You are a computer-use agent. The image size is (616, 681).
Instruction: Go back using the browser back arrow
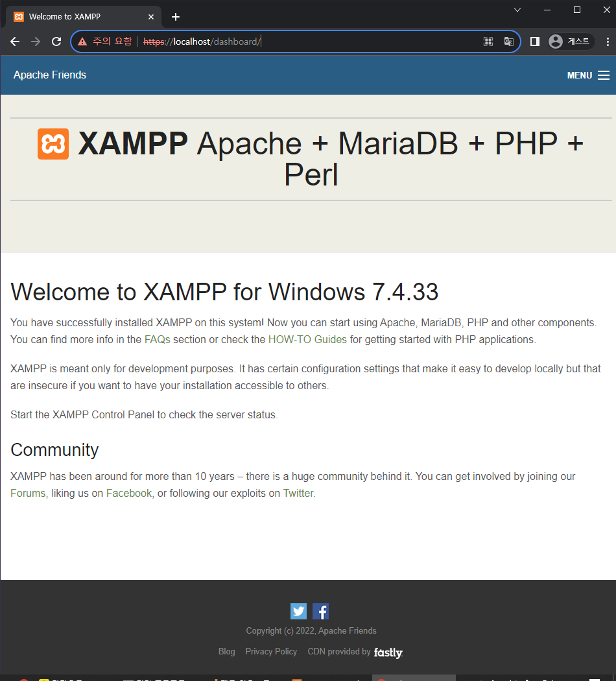point(15,42)
